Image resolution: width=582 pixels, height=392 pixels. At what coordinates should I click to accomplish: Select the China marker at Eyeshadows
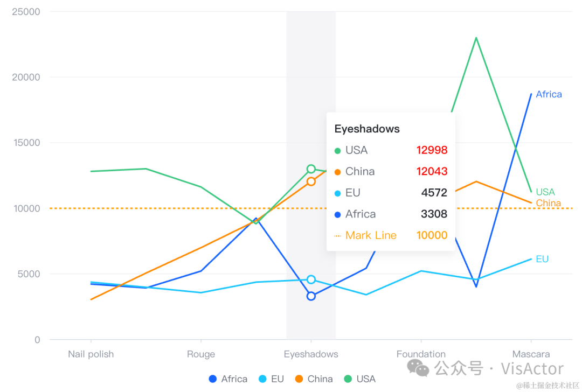click(311, 181)
